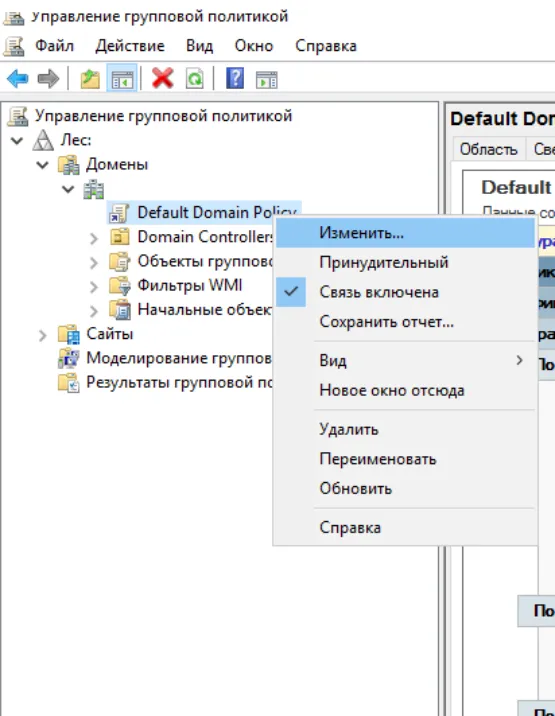
Task: Select the Домены tree label
Action: point(117,164)
